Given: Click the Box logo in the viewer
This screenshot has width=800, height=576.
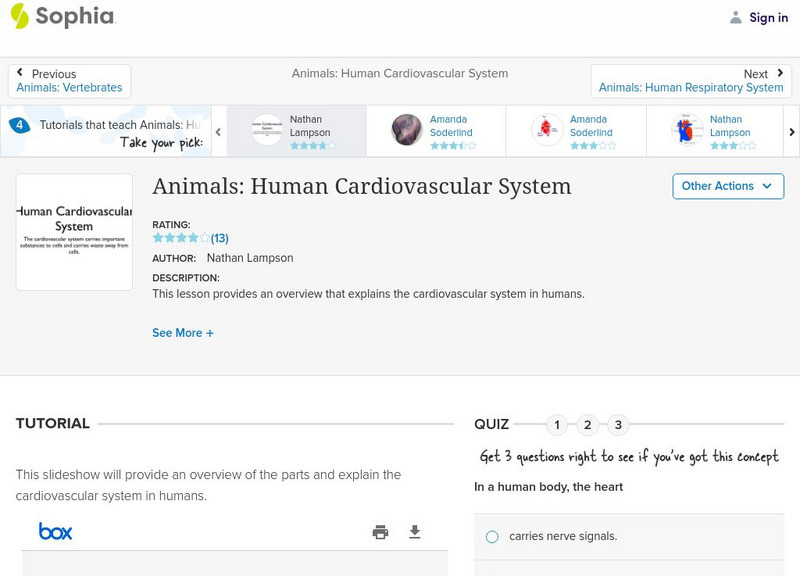Looking at the screenshot, I should click(x=56, y=532).
